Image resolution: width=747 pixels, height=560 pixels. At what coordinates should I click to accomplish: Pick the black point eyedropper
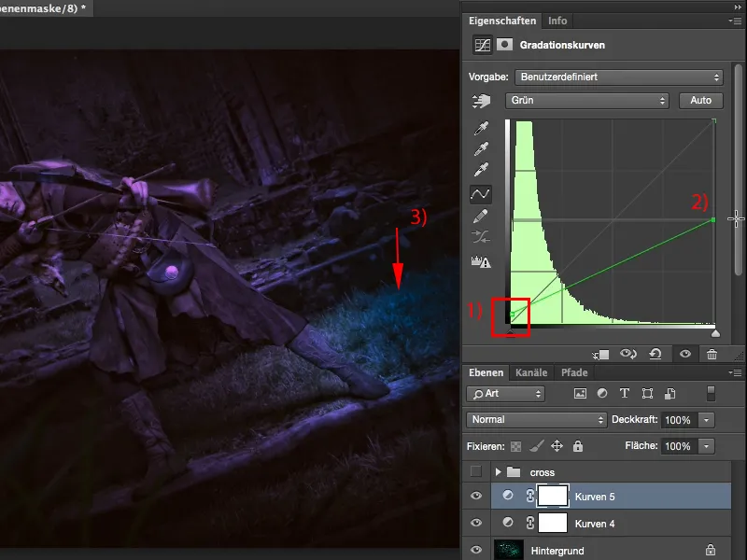click(x=481, y=129)
